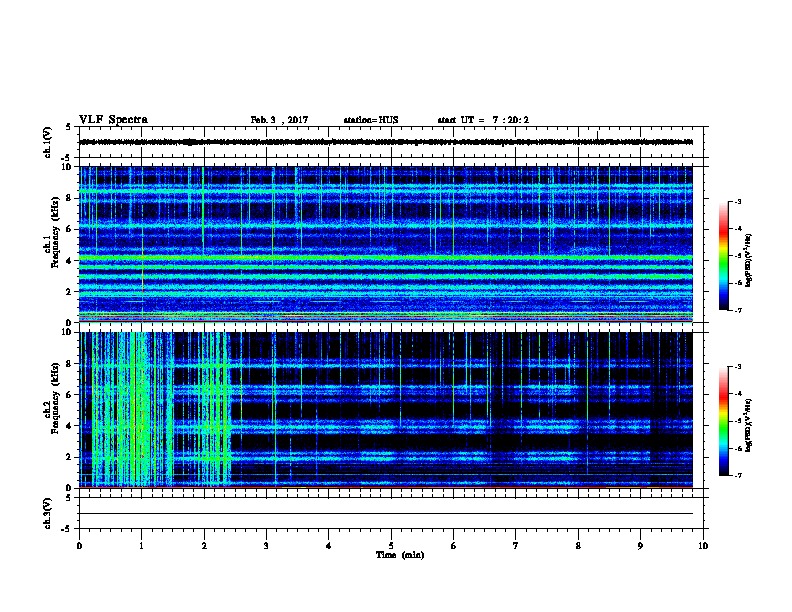The height and width of the screenshot is (612, 792).
Task: Select the date text "Feb. 3, 2017"
Action: point(279,120)
